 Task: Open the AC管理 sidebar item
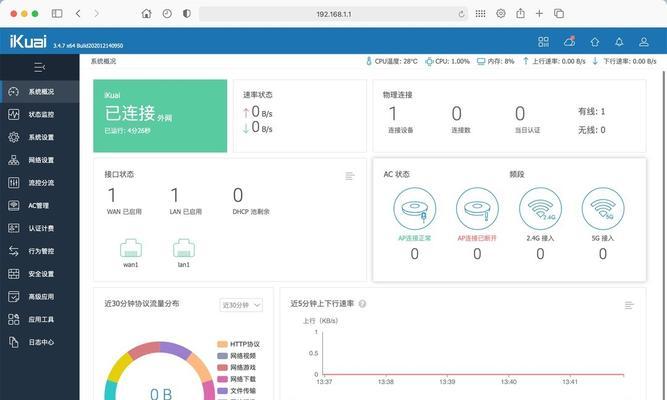pyautogui.click(x=40, y=206)
